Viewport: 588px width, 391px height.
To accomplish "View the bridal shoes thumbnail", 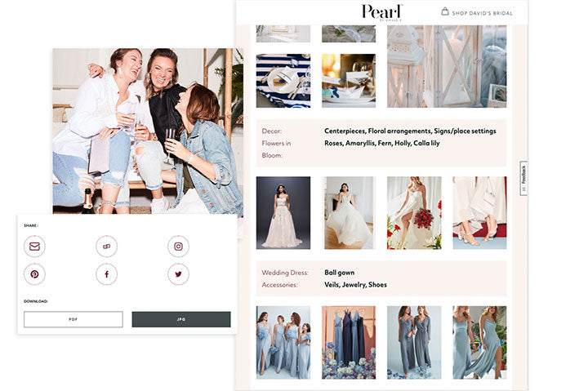I will tap(479, 212).
